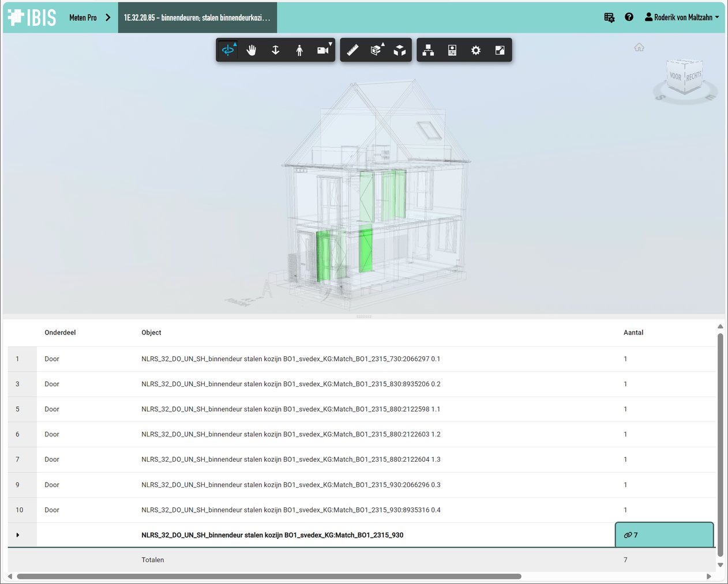
Task: Open the 1E.32.20.85 binnendeuren tab
Action: click(197, 17)
